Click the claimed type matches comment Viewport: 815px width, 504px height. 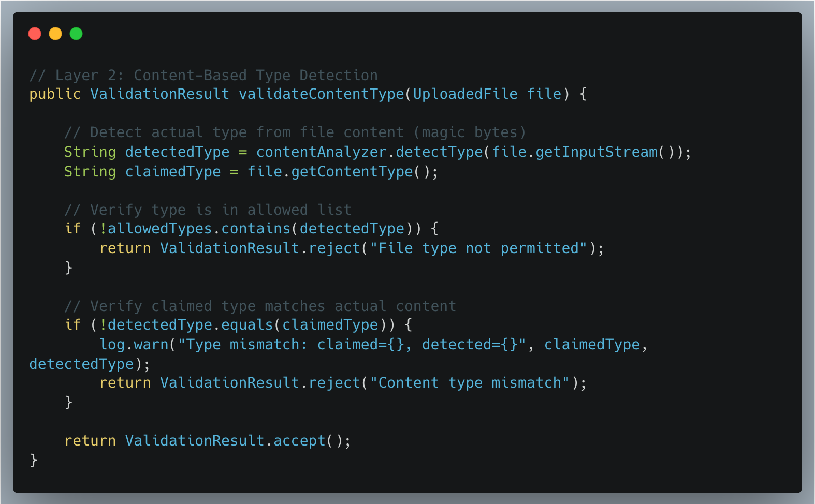tap(260, 306)
